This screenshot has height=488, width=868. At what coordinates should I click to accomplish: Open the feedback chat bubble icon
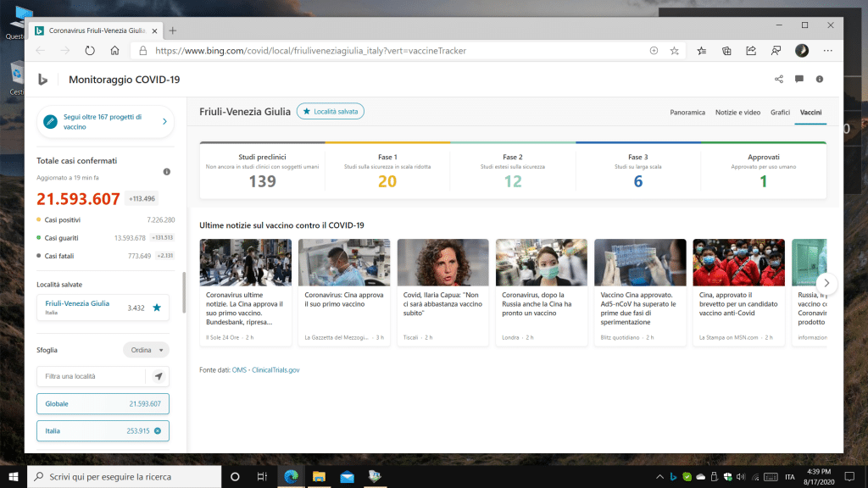(x=799, y=80)
